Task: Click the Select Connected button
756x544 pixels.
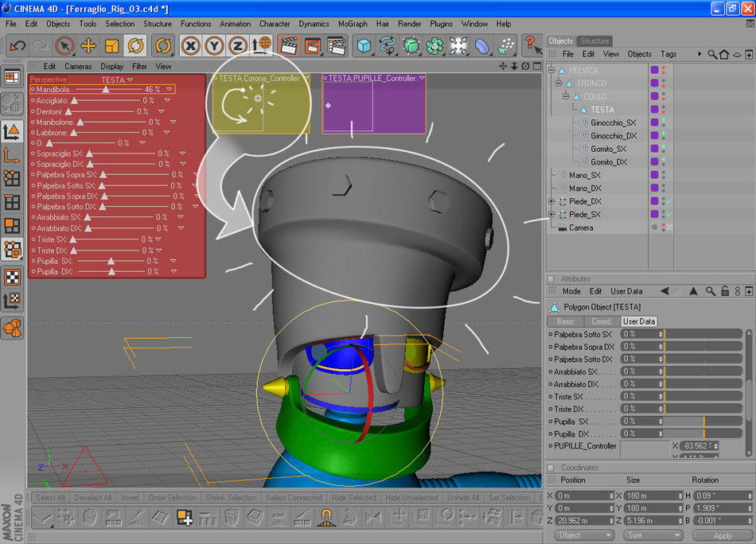Action: [x=294, y=498]
